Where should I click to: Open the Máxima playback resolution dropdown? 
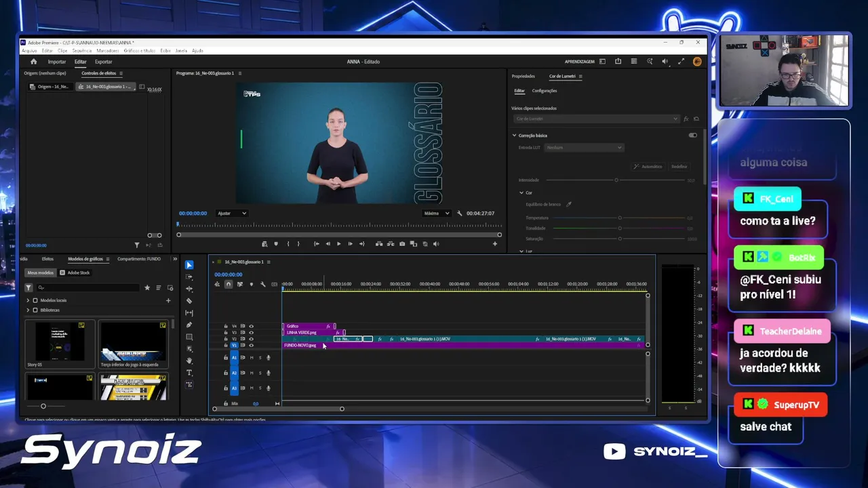tap(437, 213)
